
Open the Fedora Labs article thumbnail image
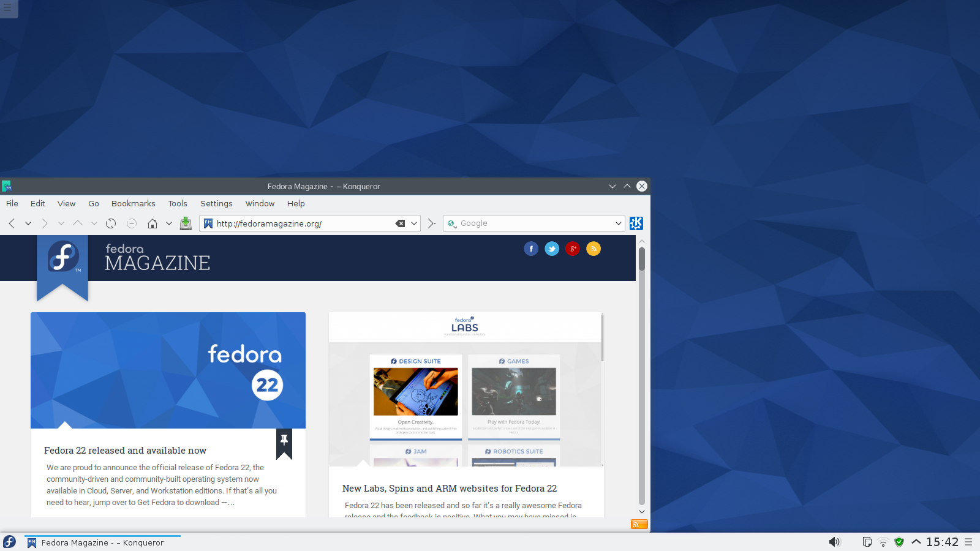(x=466, y=389)
